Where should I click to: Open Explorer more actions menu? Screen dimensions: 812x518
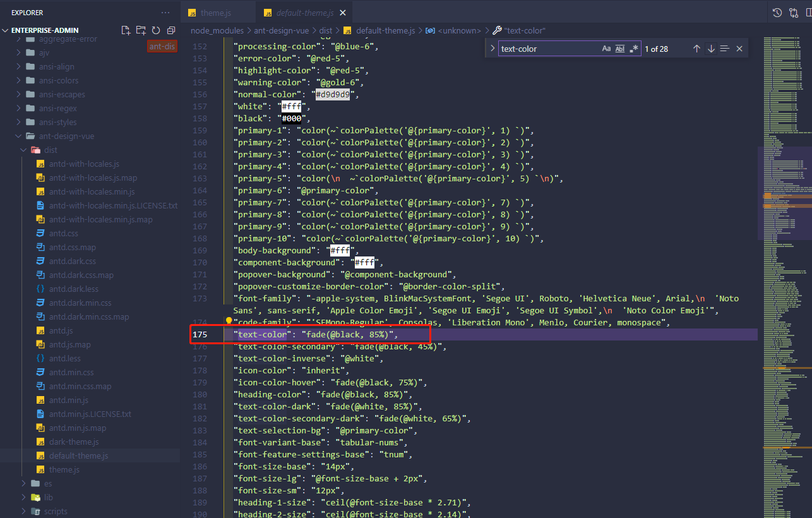[x=165, y=12]
